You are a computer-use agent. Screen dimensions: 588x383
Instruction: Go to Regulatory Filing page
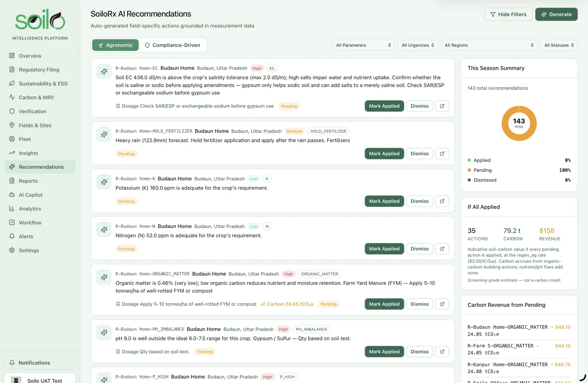40,69
